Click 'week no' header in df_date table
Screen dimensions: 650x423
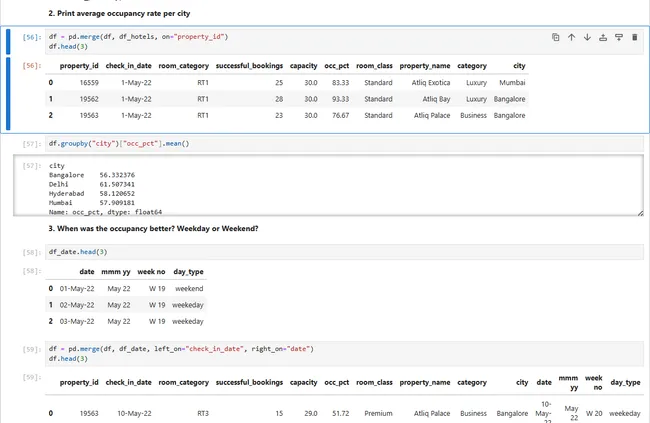click(151, 272)
